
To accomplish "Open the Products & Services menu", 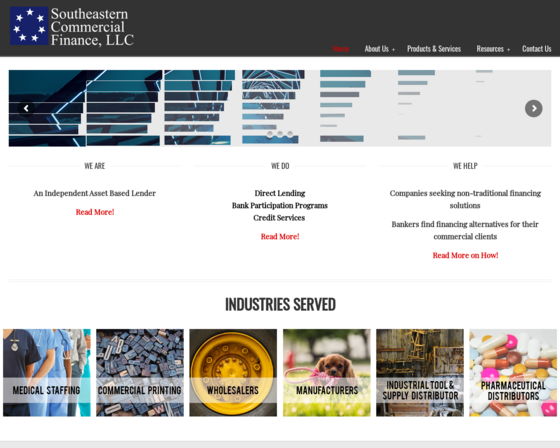I will point(434,49).
